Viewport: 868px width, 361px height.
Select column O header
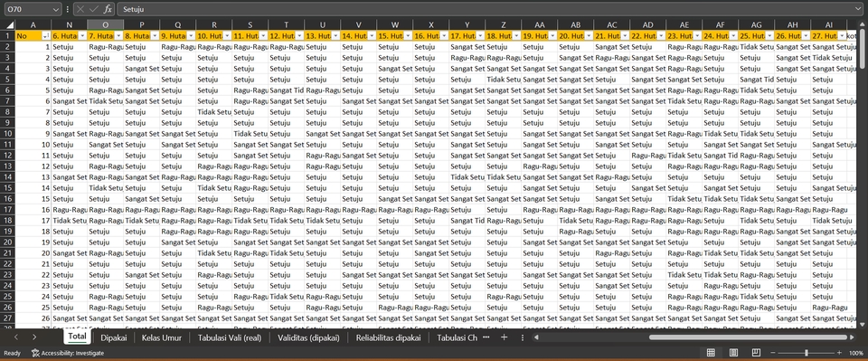105,25
